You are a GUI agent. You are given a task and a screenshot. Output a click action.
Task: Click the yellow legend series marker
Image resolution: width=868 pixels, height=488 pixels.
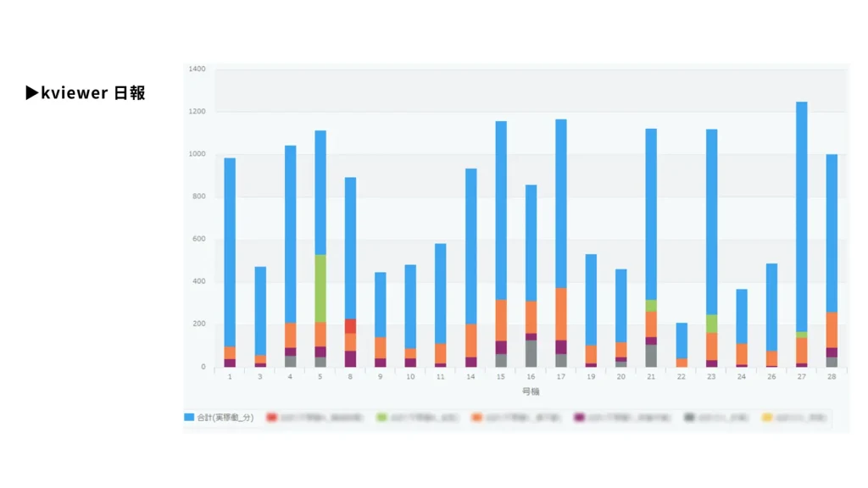(768, 418)
